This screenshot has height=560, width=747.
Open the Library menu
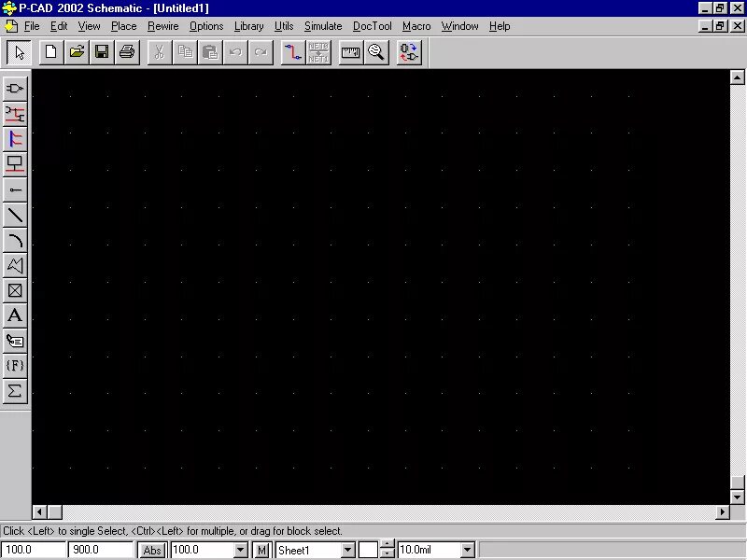point(248,26)
